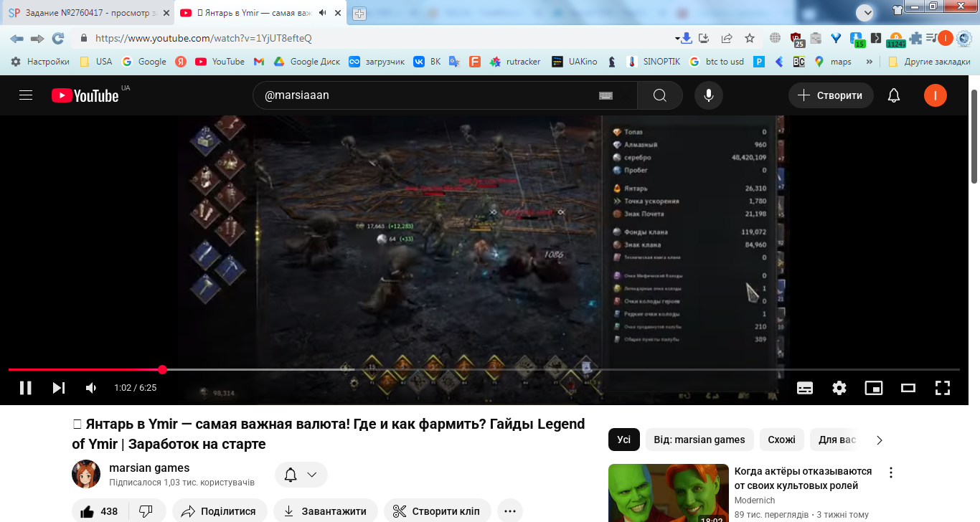The image size is (980, 522).
Task: Open the browser extensions puzzle icon
Action: tap(915, 38)
